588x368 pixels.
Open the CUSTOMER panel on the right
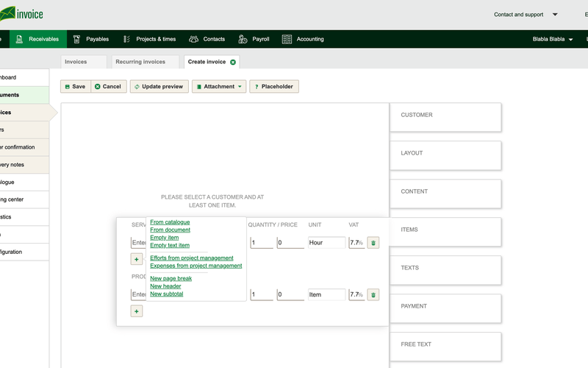pyautogui.click(x=445, y=116)
